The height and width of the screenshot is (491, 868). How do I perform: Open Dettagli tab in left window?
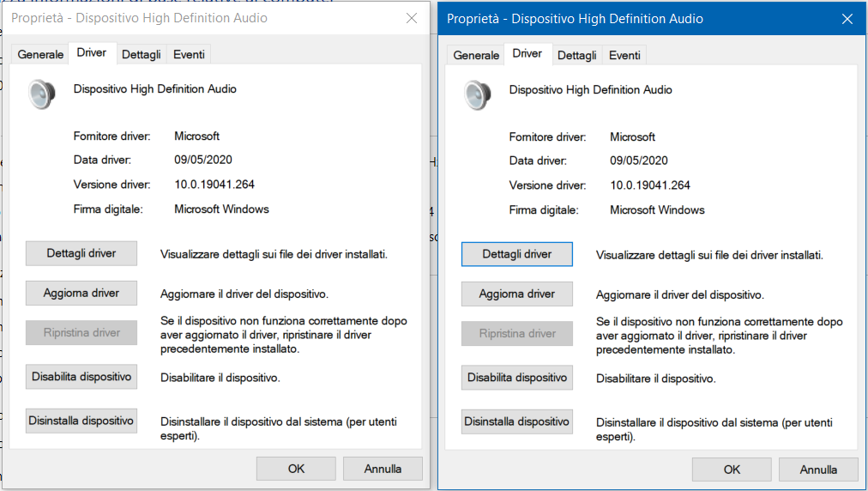tap(142, 54)
